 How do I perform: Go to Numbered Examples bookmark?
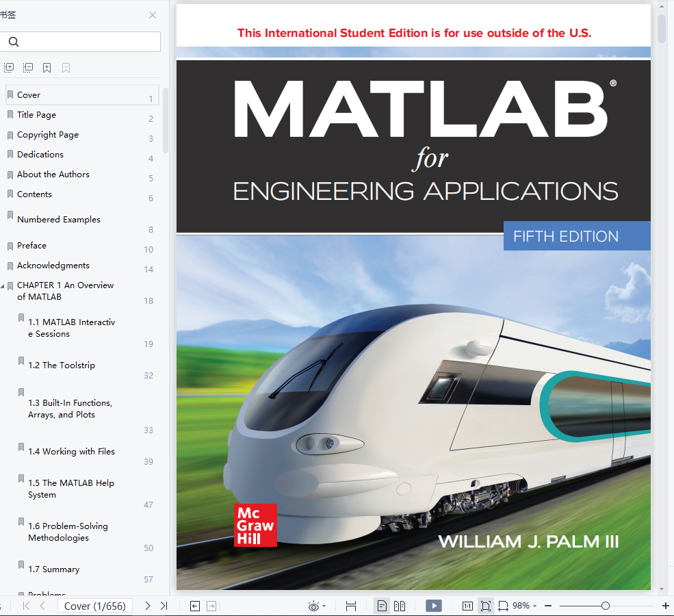(59, 219)
